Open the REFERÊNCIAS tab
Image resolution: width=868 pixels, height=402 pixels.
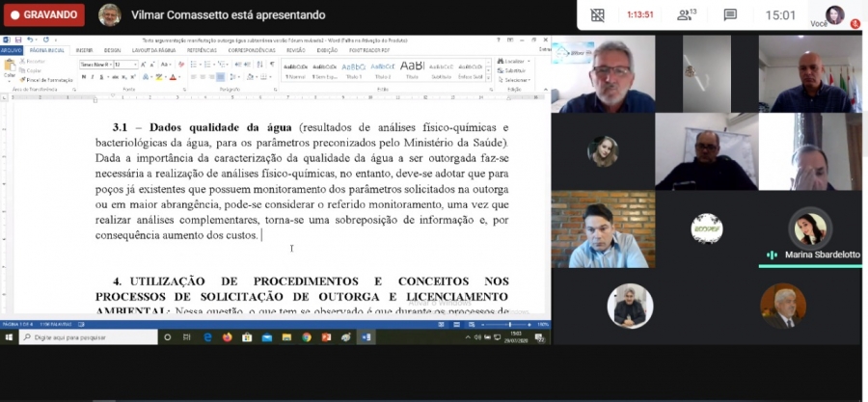(x=203, y=50)
